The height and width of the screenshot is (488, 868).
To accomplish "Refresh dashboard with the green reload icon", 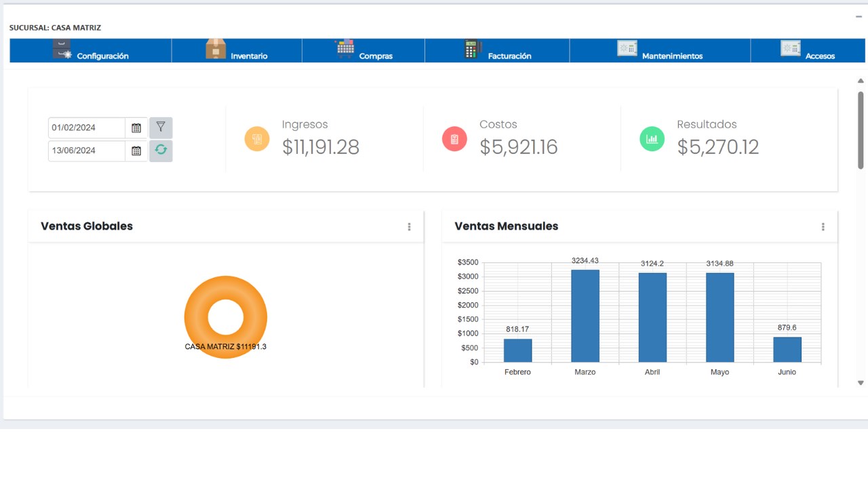I will point(161,150).
